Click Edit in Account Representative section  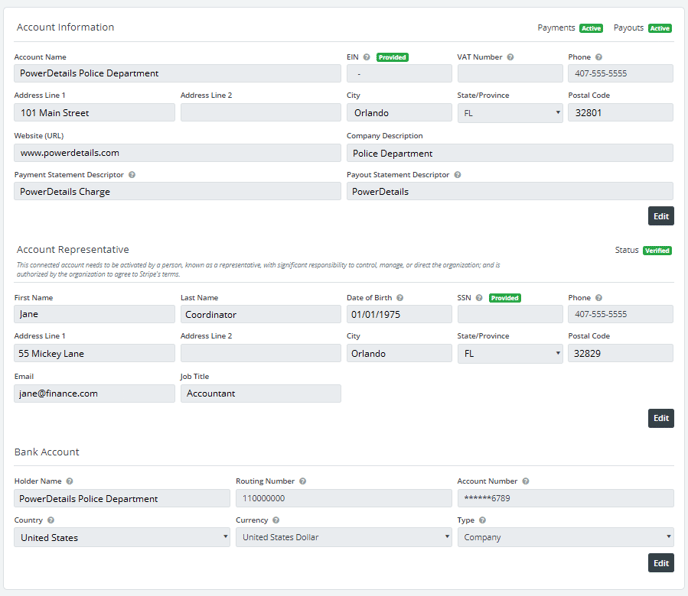pos(660,418)
